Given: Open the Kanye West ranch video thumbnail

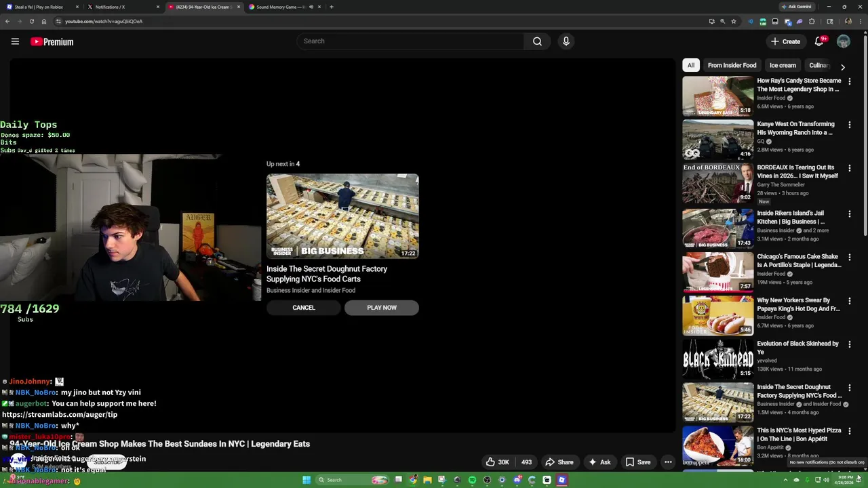Looking at the screenshot, I should pos(718,140).
